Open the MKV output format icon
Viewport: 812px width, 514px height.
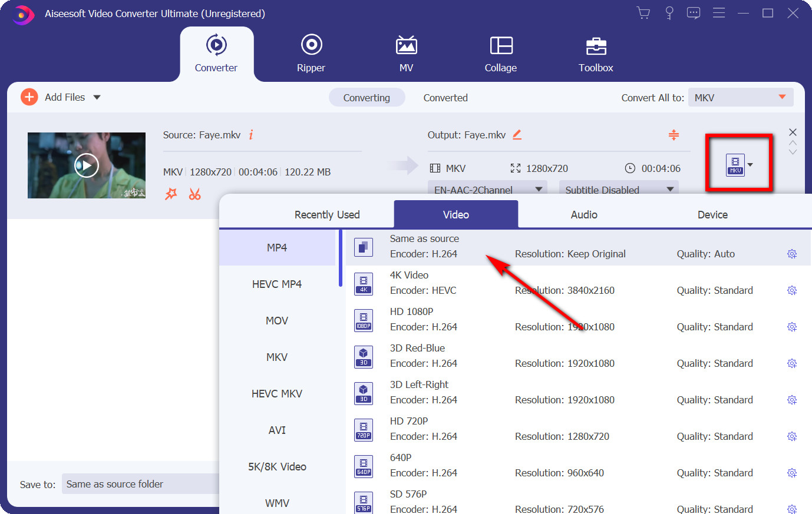tap(735, 165)
